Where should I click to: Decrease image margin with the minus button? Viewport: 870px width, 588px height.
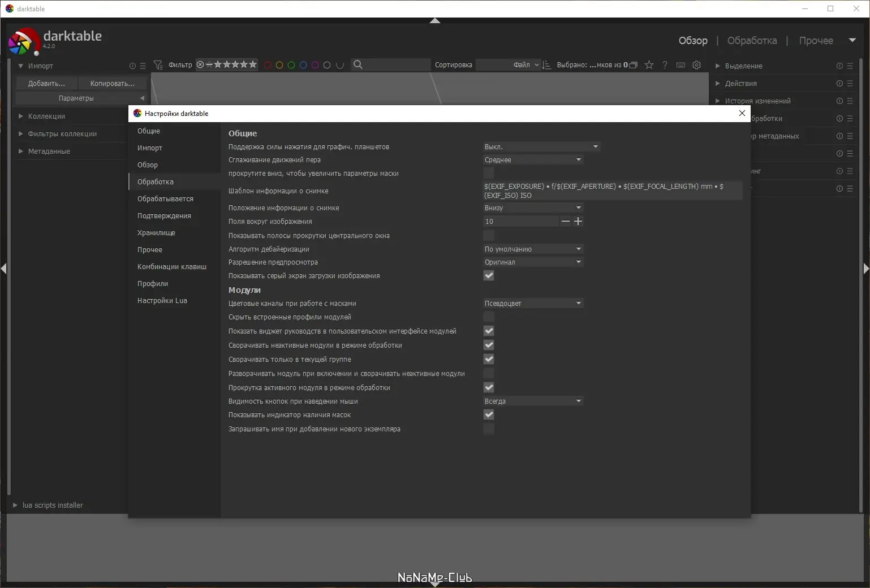pos(565,221)
